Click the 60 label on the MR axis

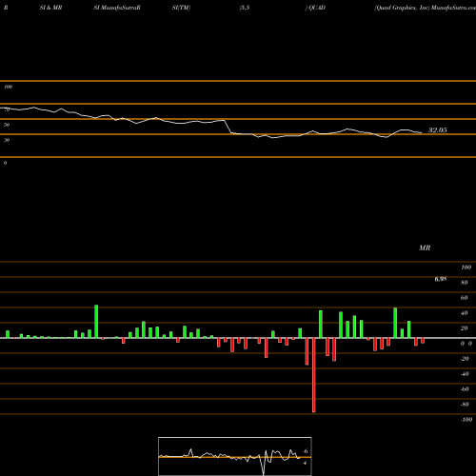tap(465, 298)
